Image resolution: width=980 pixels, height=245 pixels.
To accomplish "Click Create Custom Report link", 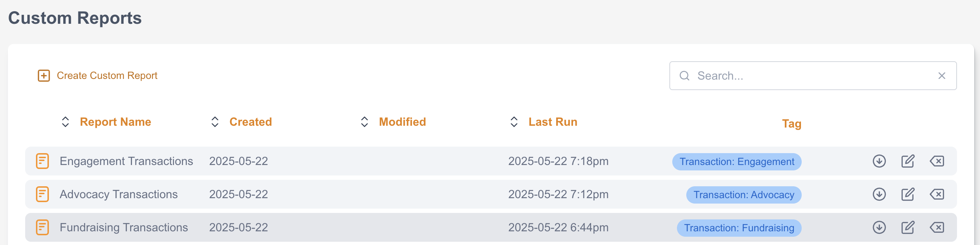I will (106, 75).
